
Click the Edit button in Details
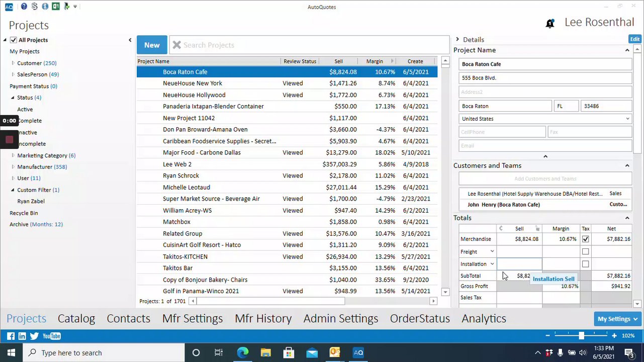[x=635, y=39]
